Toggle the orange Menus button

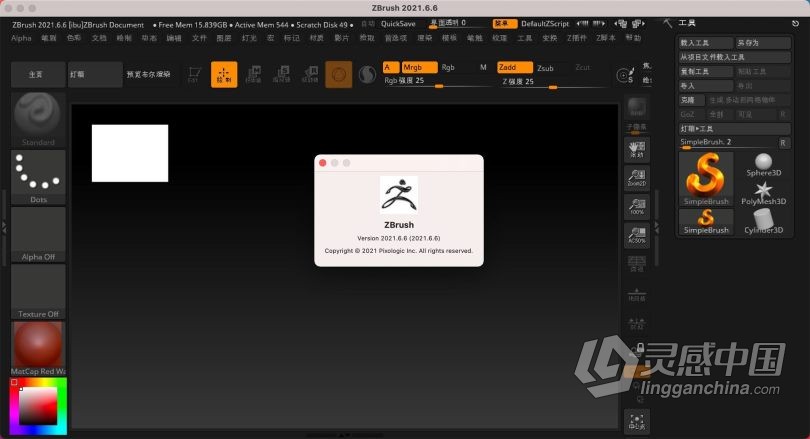[505, 23]
